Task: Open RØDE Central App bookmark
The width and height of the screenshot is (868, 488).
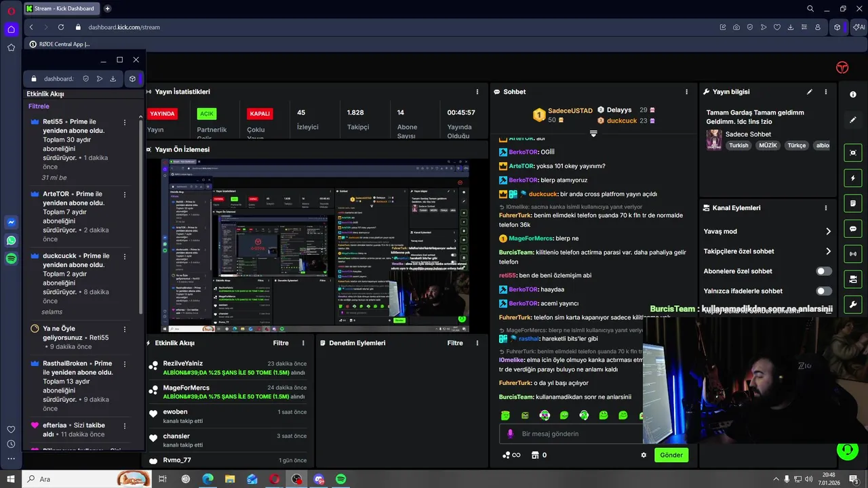Action: pyautogui.click(x=59, y=44)
